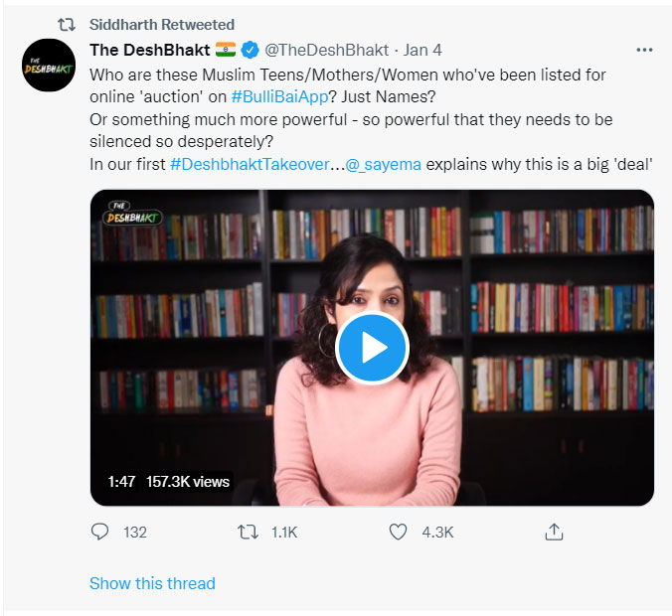This screenshot has height=616, width=672.
Task: Click the reply speech bubble icon
Action: [99, 533]
